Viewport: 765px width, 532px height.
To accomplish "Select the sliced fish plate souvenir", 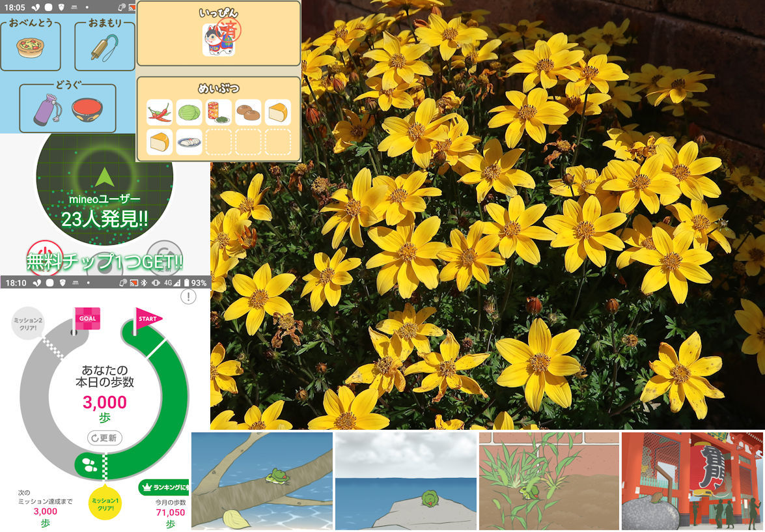I will coord(189,142).
